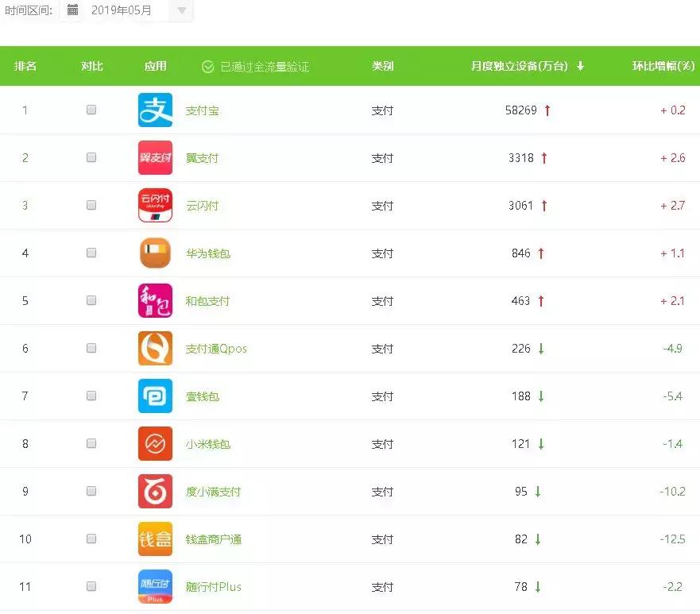Click the 云闪付 UnionPay app icon
Viewport: 700px width, 614px height.
coord(155,205)
